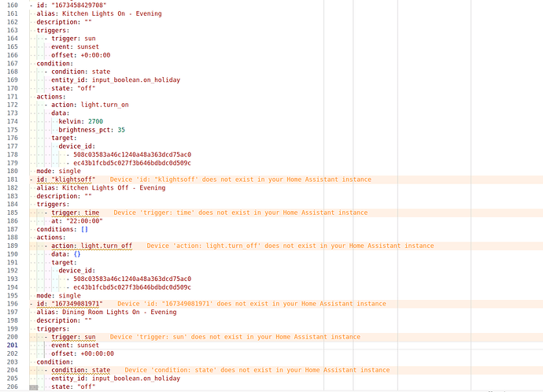The height and width of the screenshot is (392, 543).
Task: Click the first device id on line 178
Action: coord(132,154)
